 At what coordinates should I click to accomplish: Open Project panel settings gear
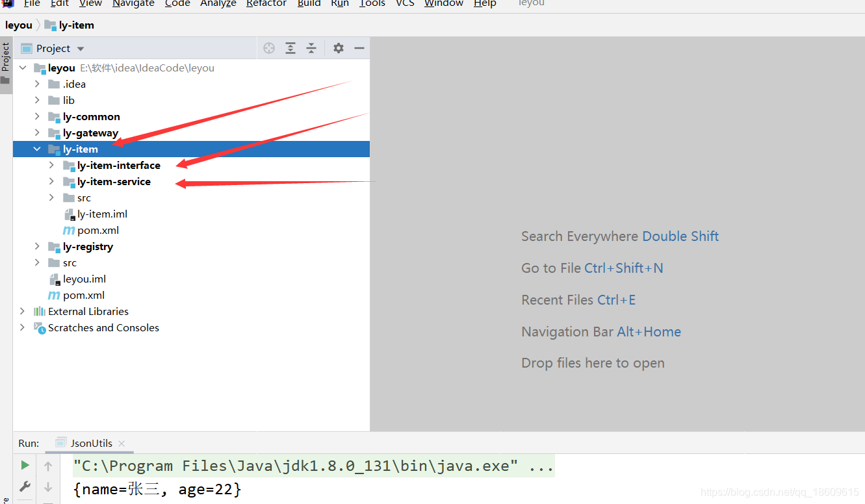pos(339,48)
